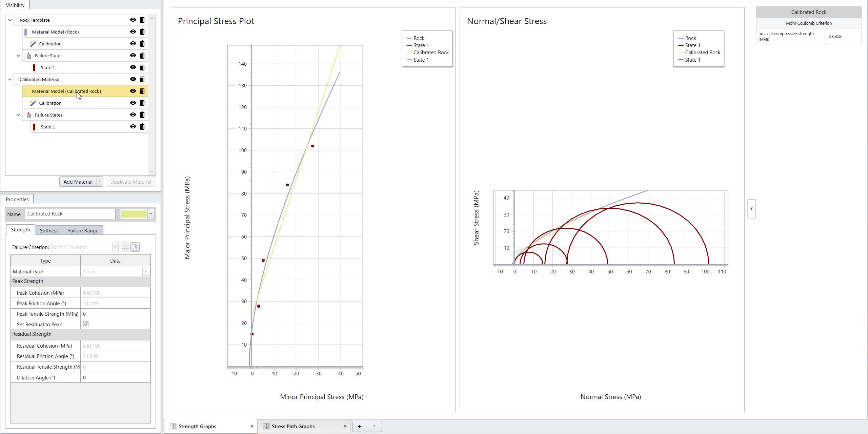Select the Calibration wand icon under Rock Template

(33, 43)
